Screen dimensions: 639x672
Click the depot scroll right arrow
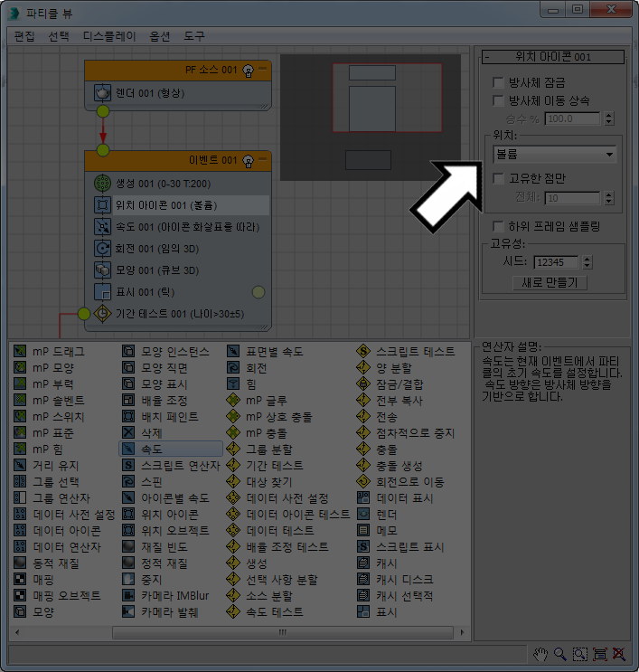462,632
